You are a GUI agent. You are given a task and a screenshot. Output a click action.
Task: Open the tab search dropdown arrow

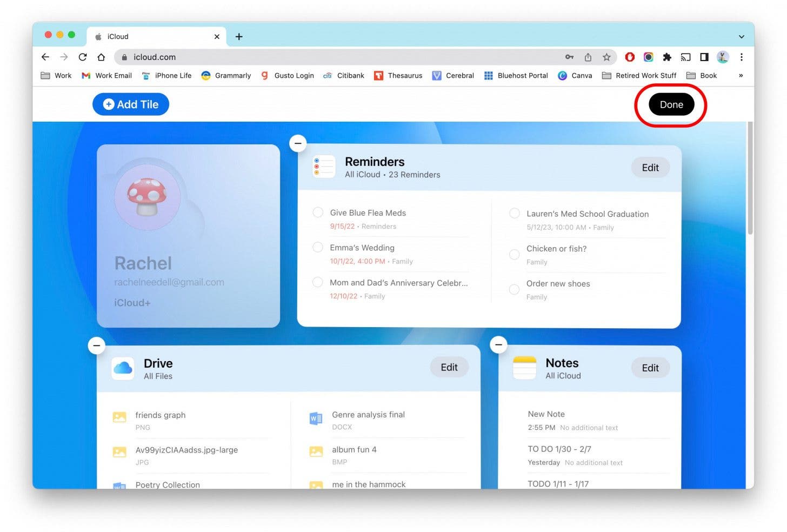[x=742, y=37]
